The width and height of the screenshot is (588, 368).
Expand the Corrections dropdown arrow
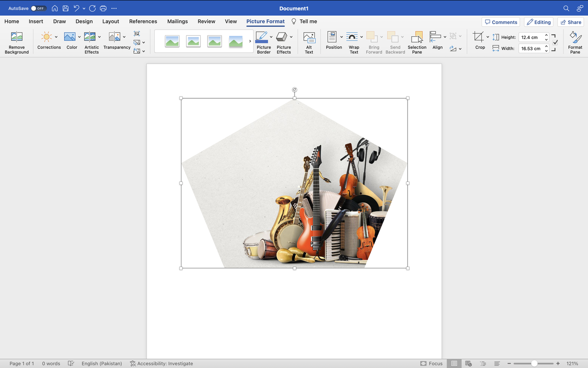(56, 37)
